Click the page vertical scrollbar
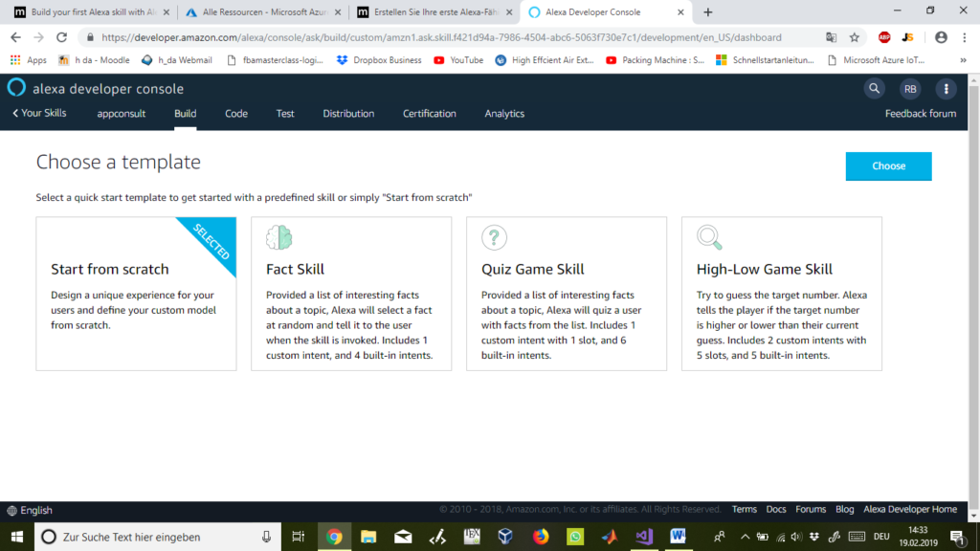 (973, 297)
